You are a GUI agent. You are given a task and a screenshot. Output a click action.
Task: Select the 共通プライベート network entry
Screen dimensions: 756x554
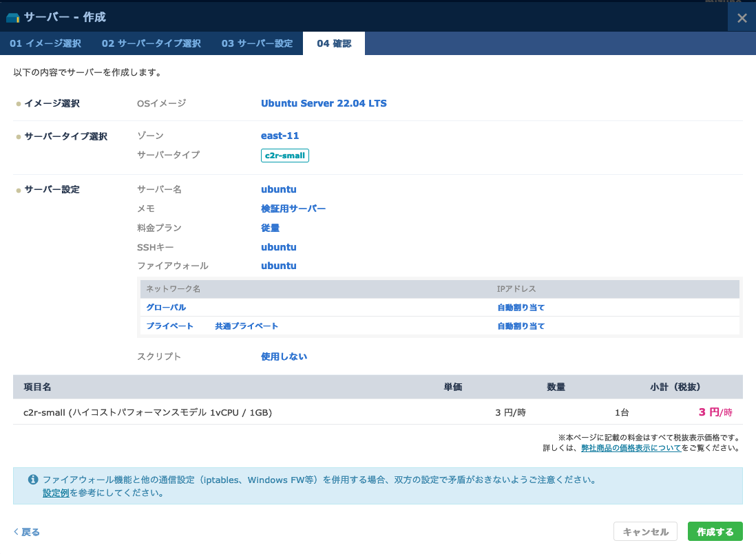[x=246, y=326]
